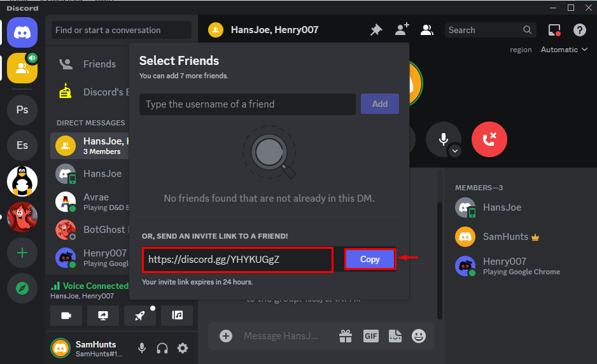Open the sticker picker
The image size is (597, 364).
[x=395, y=336]
